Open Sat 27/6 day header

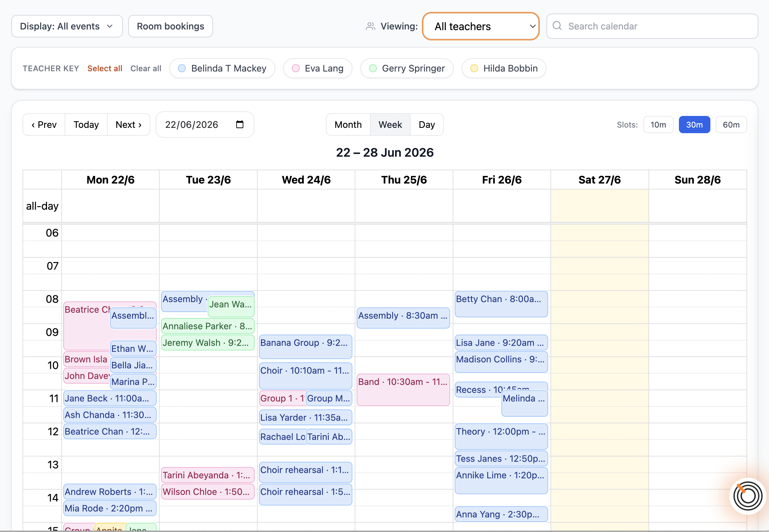coord(599,180)
